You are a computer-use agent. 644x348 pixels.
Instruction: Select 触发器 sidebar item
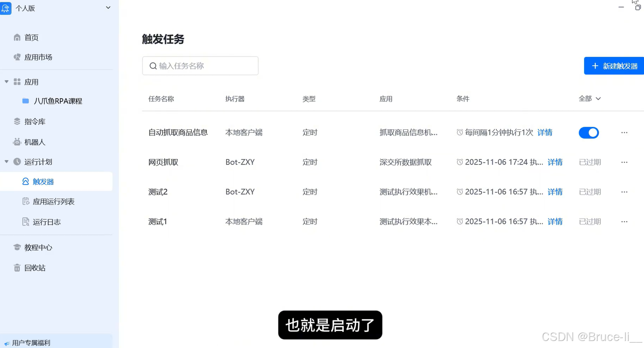56,181
